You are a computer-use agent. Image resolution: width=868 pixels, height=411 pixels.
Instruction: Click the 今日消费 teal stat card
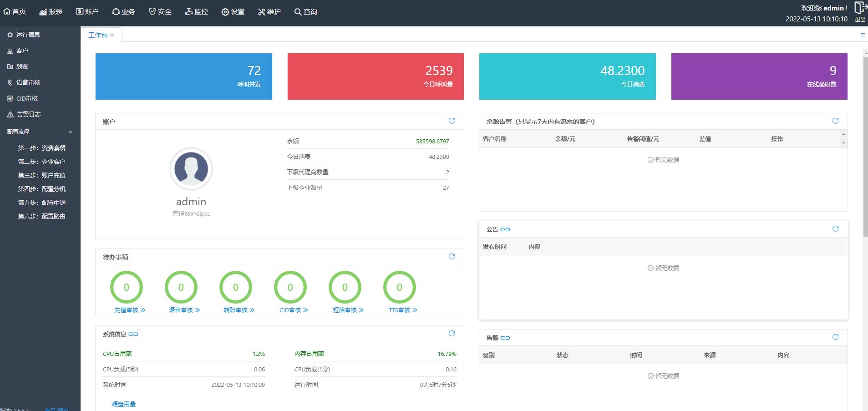[x=568, y=76]
